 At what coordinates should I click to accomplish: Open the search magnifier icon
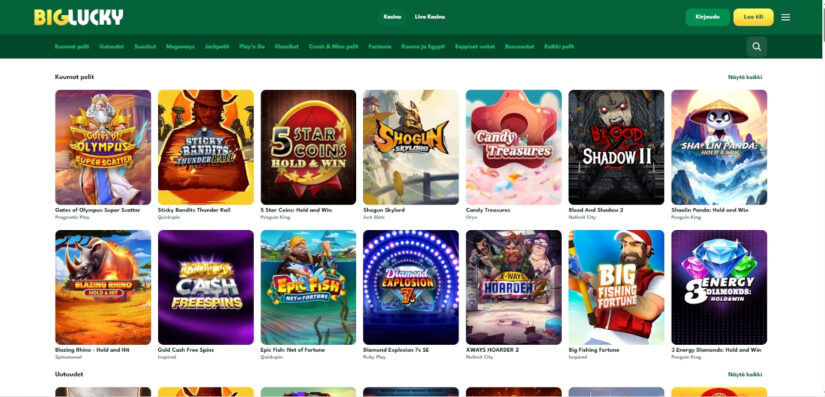756,47
